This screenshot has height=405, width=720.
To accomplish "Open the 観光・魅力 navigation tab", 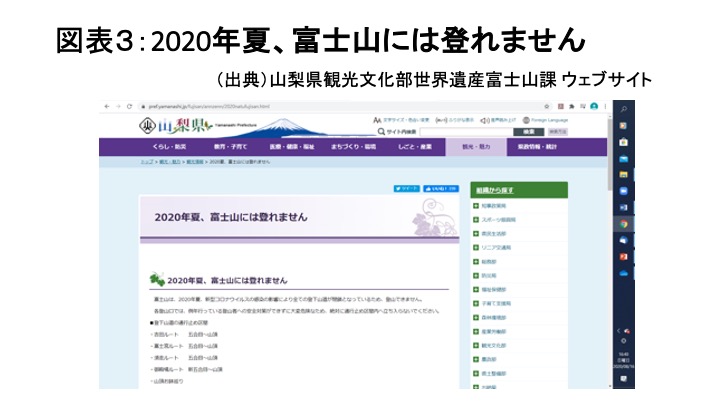I will coord(476,147).
